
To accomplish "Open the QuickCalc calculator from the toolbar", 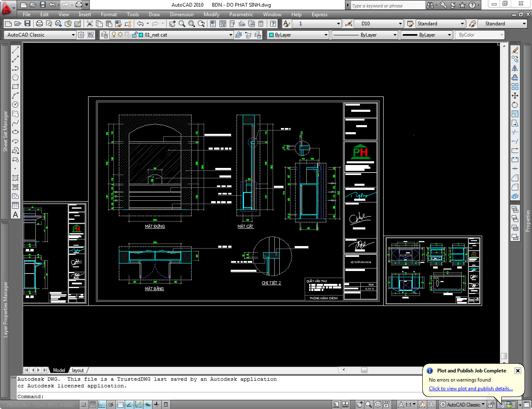I will click(260, 24).
